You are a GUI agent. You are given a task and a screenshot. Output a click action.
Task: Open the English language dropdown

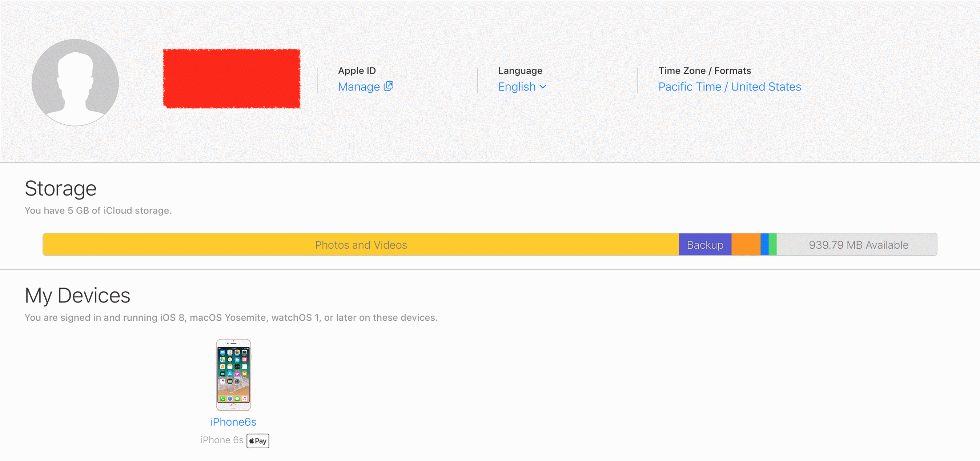(x=522, y=87)
